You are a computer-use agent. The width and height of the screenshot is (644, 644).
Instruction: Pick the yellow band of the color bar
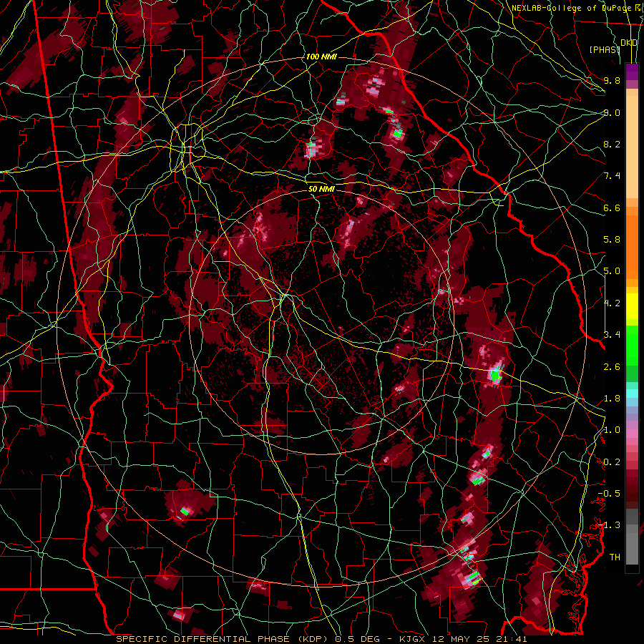click(x=632, y=306)
